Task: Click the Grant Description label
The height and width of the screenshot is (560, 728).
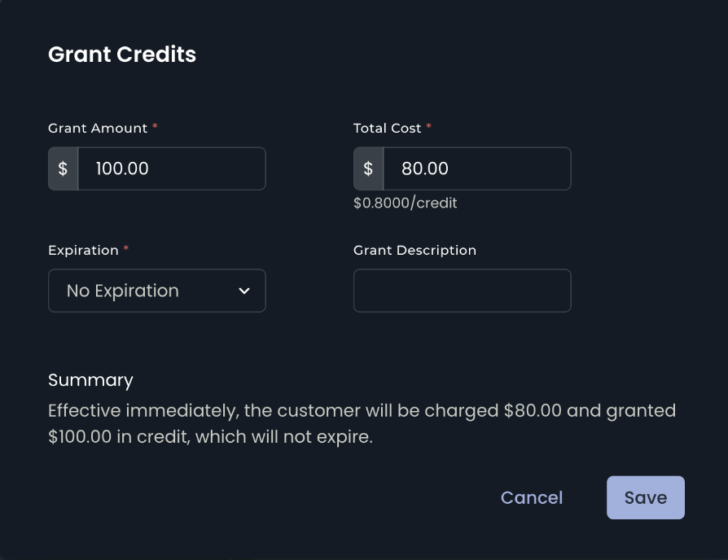Action: pos(414,250)
